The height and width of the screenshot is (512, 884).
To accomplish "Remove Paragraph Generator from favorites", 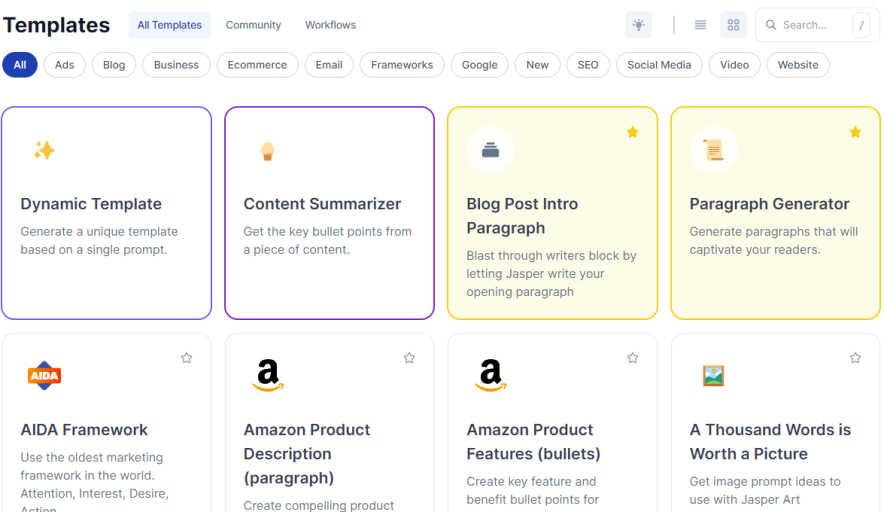I will click(855, 132).
